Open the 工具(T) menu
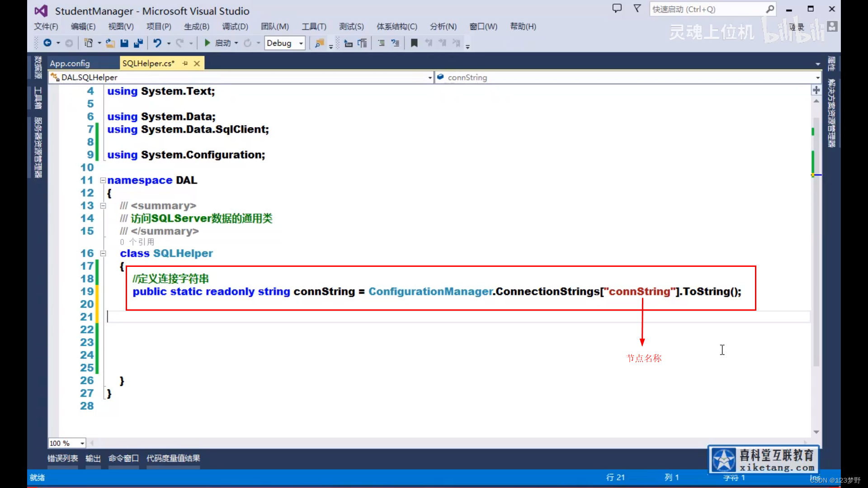This screenshot has width=868, height=488. [314, 26]
